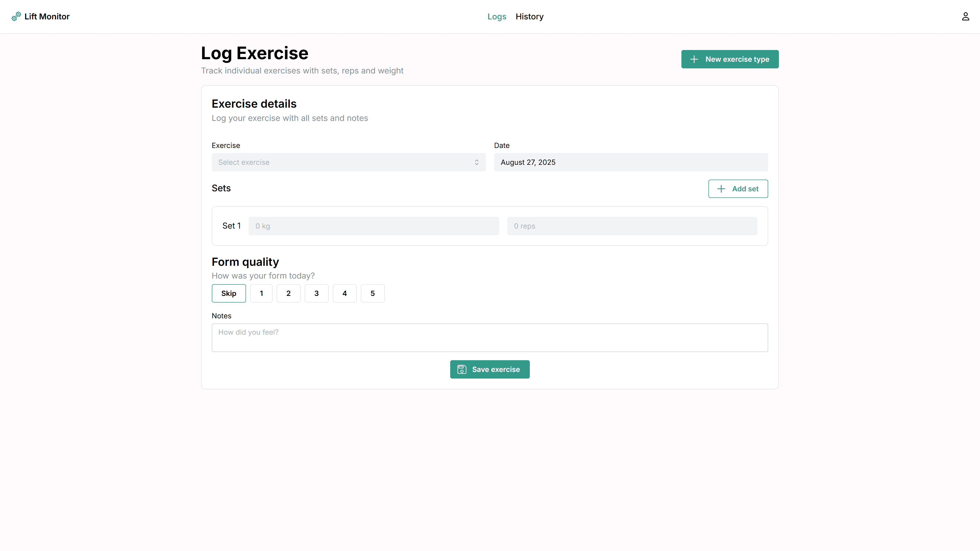Click plus icon on New exercise type
980x551 pixels.
click(694, 59)
